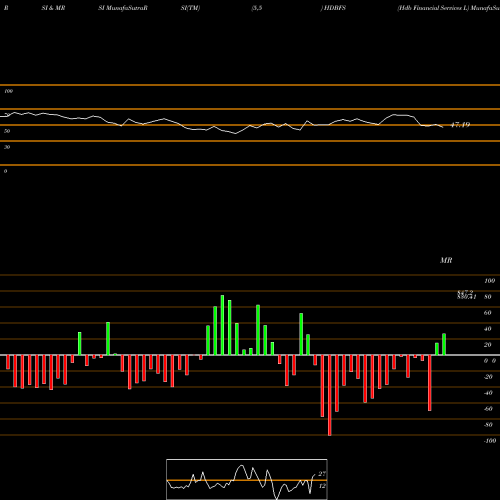Click the 'SI(TM)' header label
The height and width of the screenshot is (500, 500).
pos(190,8)
